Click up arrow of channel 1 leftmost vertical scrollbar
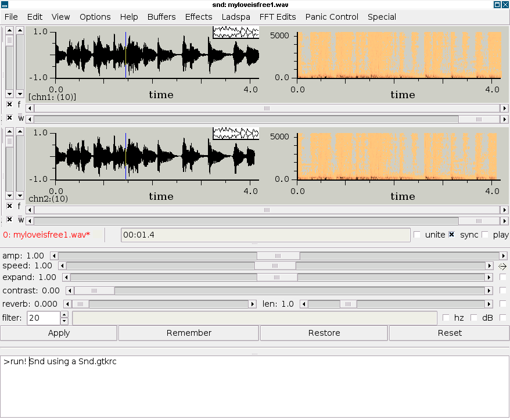This screenshot has height=420, width=510. [9, 30]
